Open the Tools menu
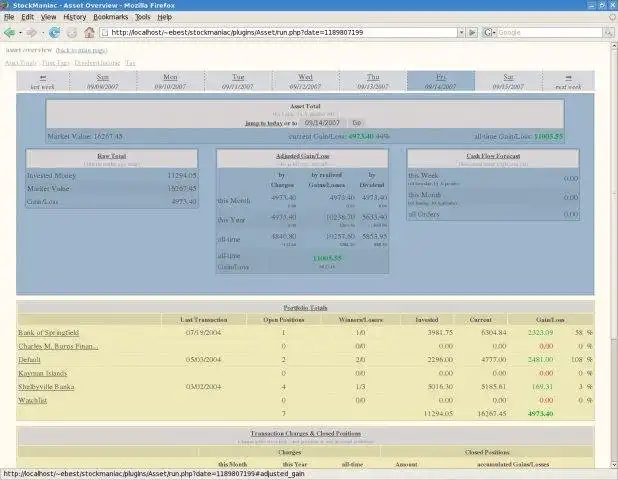Screen dimensions: 618x480 click(x=142, y=17)
